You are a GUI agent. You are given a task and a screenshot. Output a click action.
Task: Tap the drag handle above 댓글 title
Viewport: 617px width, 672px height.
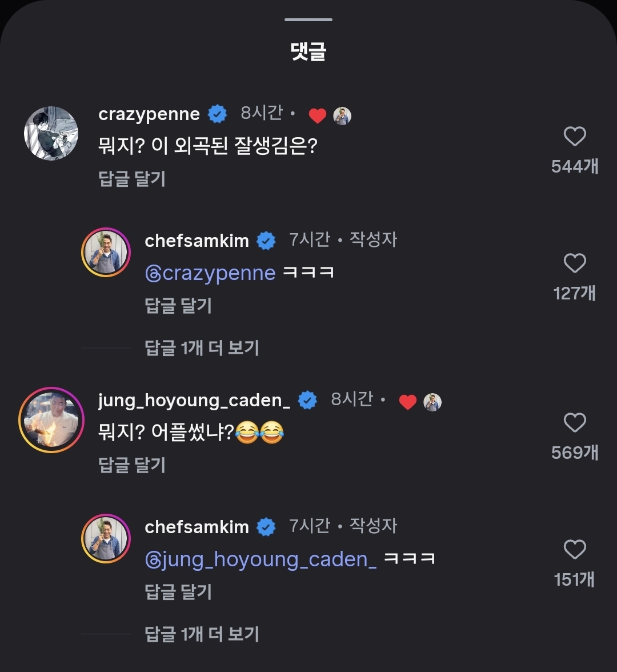click(308, 20)
